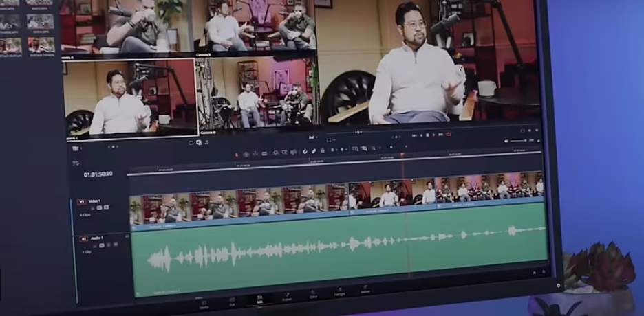Image resolution: width=644 pixels, height=316 pixels.
Task: Toggle the Linked Selection chain icon
Action: tap(314, 151)
